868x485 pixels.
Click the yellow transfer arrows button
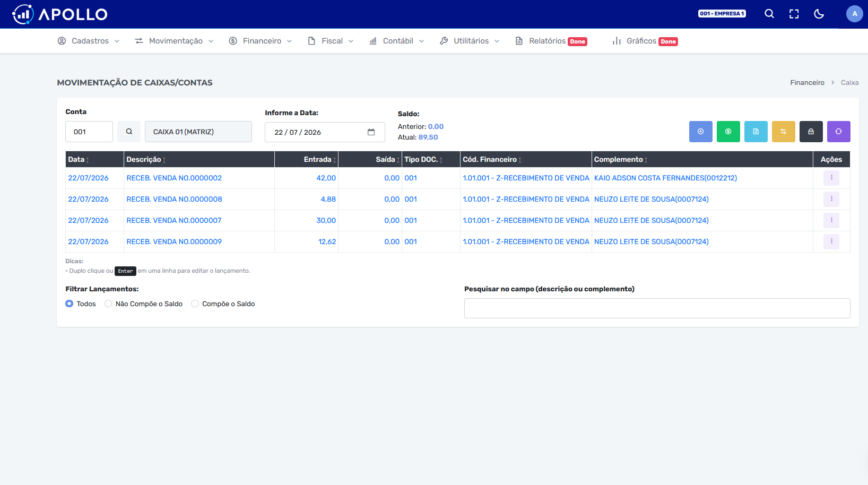click(x=783, y=132)
